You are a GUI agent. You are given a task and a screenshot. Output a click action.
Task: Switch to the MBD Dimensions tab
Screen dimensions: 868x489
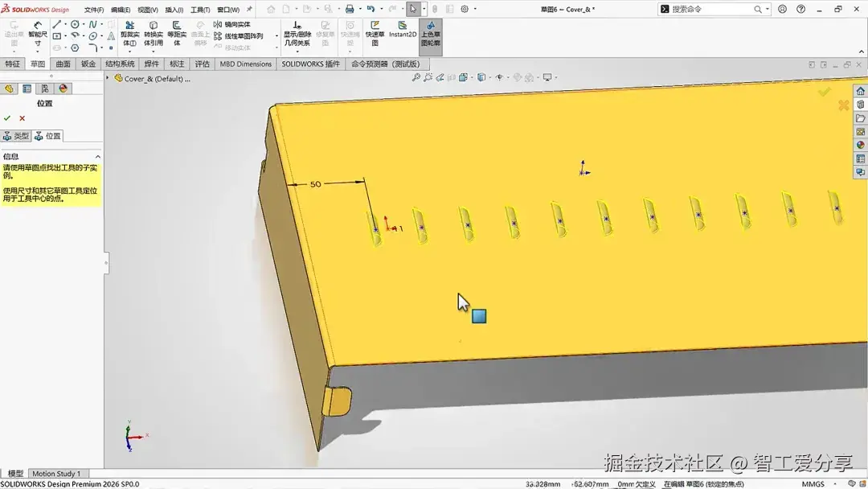[245, 64]
